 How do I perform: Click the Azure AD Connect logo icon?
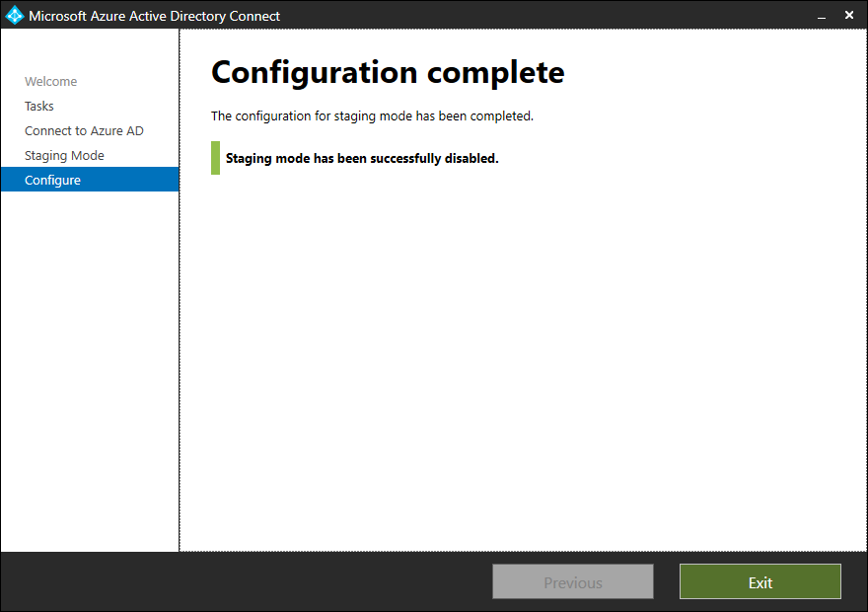pos(15,15)
